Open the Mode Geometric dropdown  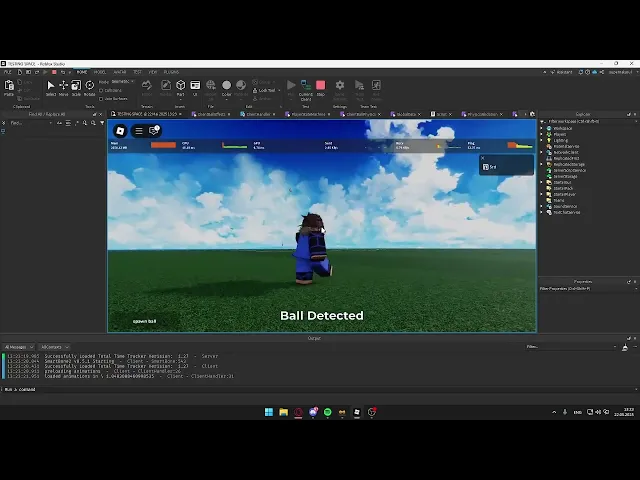click(x=123, y=82)
